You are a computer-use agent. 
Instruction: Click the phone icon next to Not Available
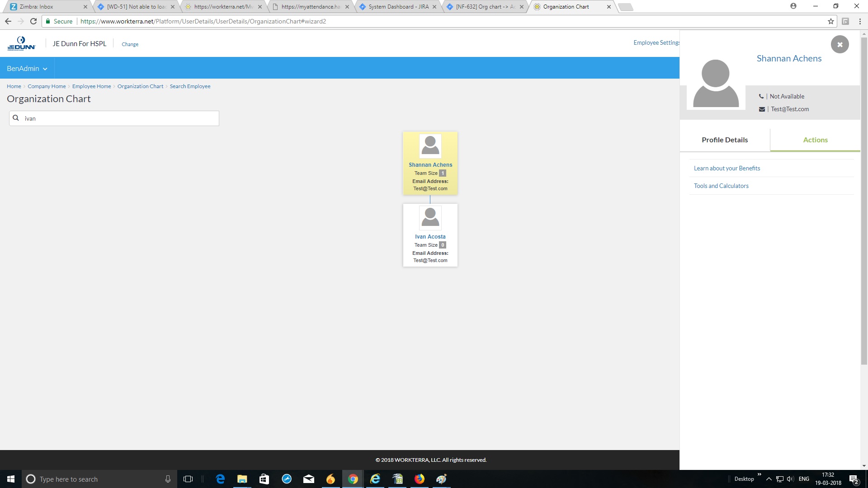tap(761, 96)
